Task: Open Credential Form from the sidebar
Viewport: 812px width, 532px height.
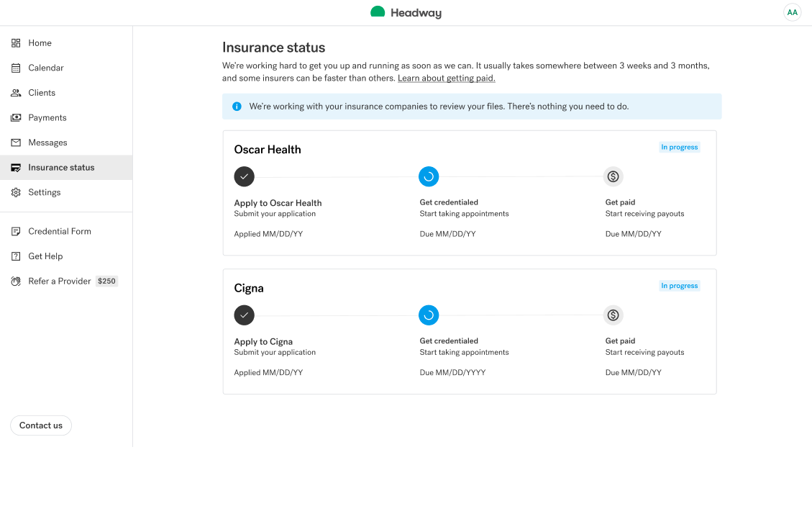Action: point(66,231)
